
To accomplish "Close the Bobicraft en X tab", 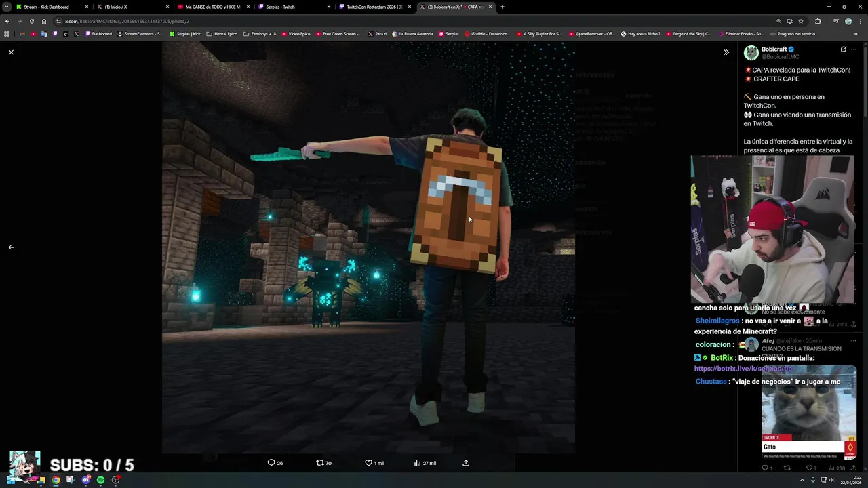I will tap(490, 7).
